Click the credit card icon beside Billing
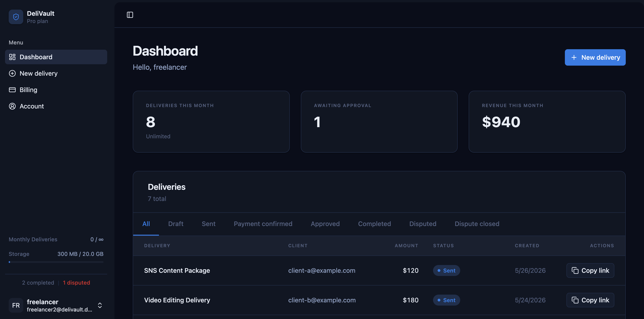Screen dimensions: 644x319 [12, 90]
